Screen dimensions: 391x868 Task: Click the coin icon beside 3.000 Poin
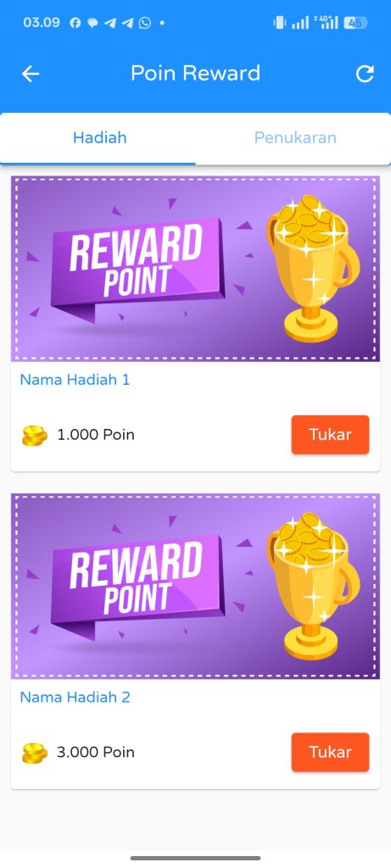tap(34, 753)
